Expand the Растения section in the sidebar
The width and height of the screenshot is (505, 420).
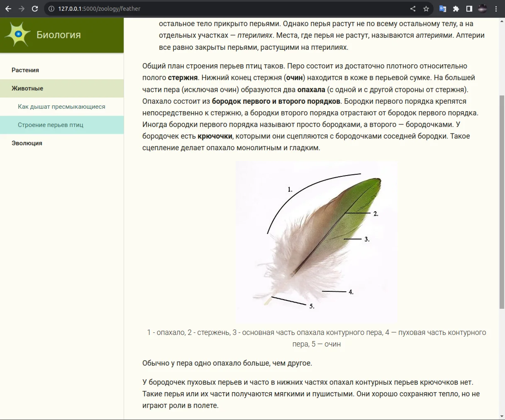pos(25,70)
